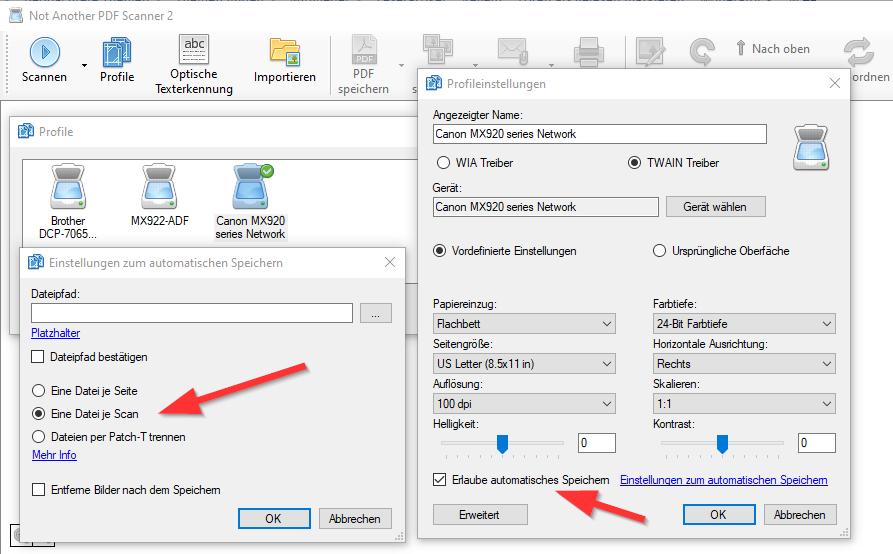Open Skalieren dropdown showing 1:1
The image size is (893, 554).
[744, 404]
